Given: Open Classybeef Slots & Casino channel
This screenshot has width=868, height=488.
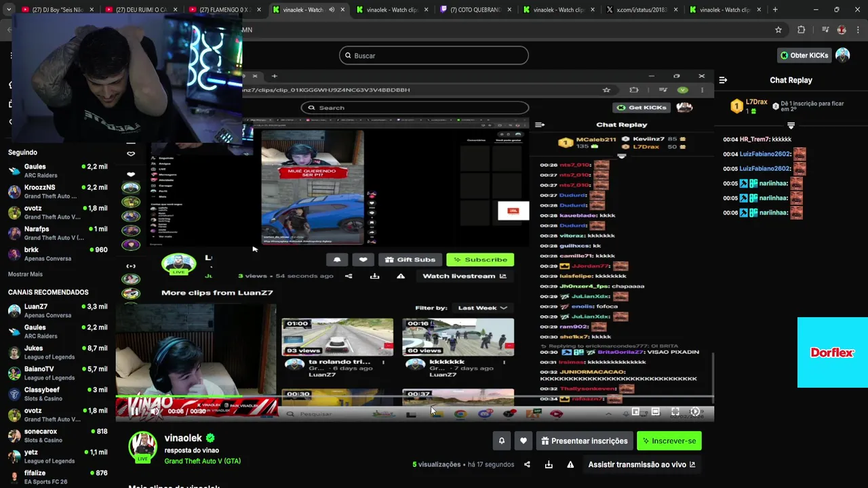Looking at the screenshot, I should 58,394.
